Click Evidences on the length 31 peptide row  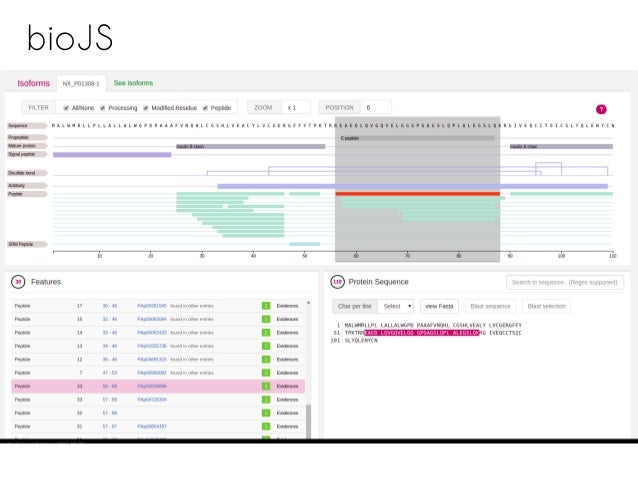(x=287, y=426)
